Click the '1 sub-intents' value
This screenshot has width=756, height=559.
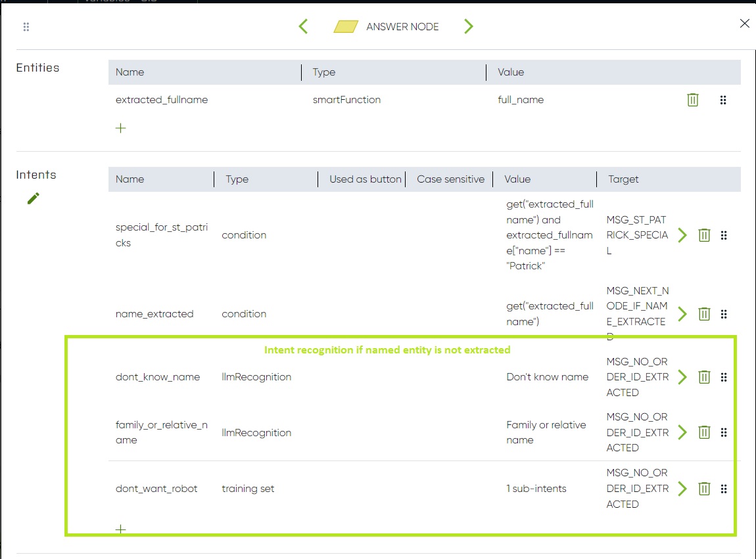point(536,489)
